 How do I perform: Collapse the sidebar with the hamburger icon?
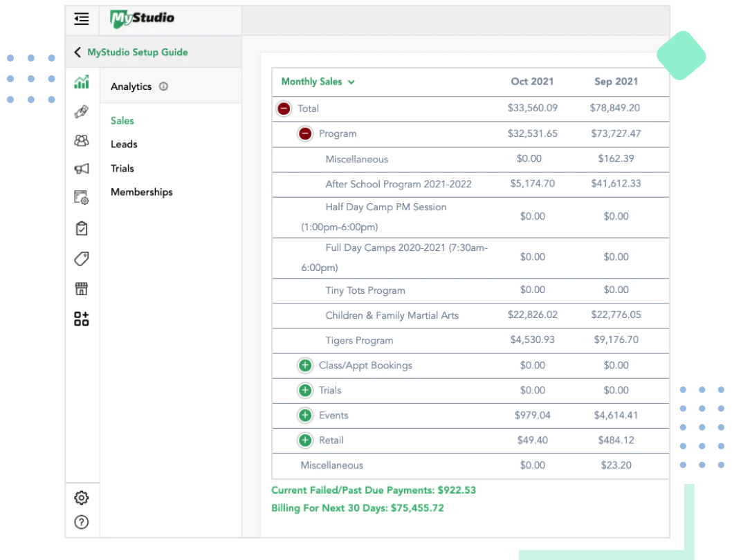81,19
